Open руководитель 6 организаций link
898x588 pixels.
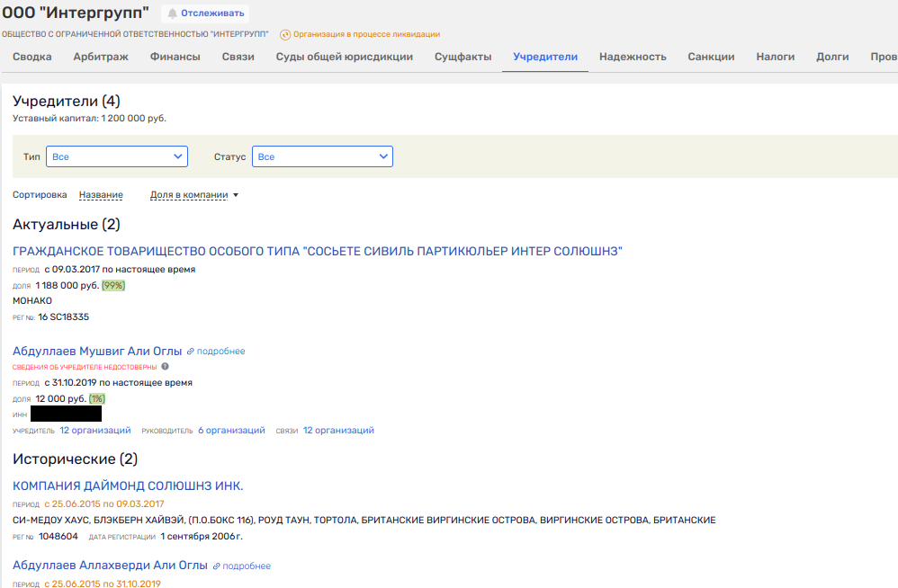pos(231,430)
